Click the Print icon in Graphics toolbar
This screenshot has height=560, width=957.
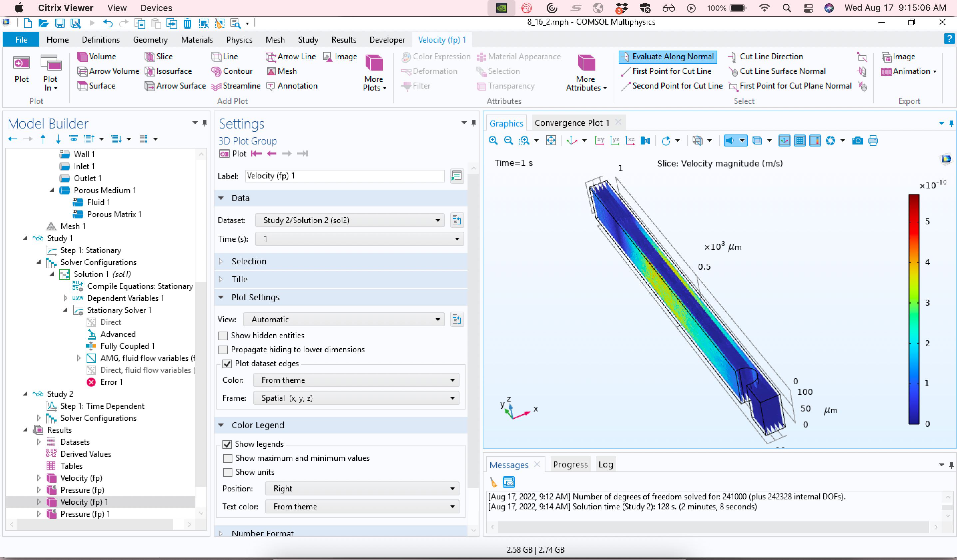873,141
